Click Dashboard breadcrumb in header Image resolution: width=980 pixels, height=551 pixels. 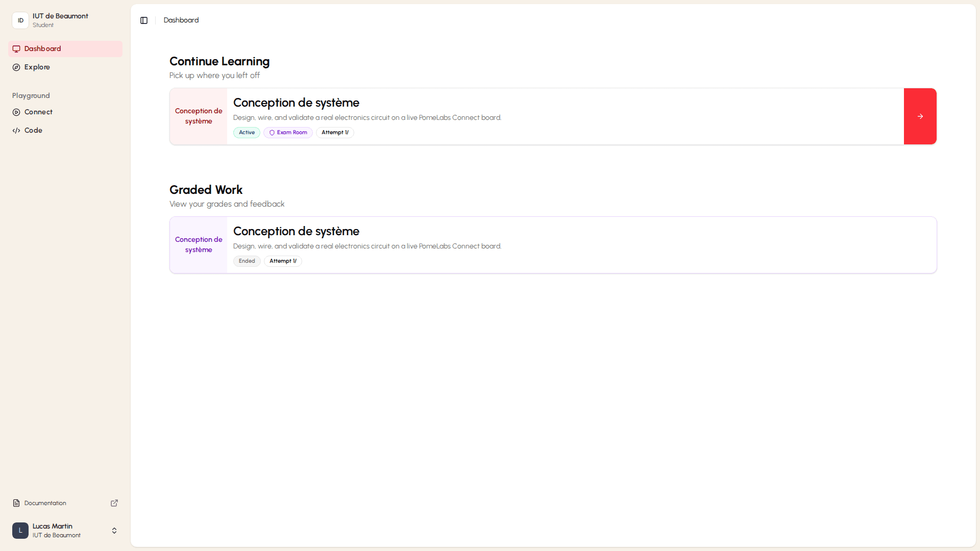[181, 20]
